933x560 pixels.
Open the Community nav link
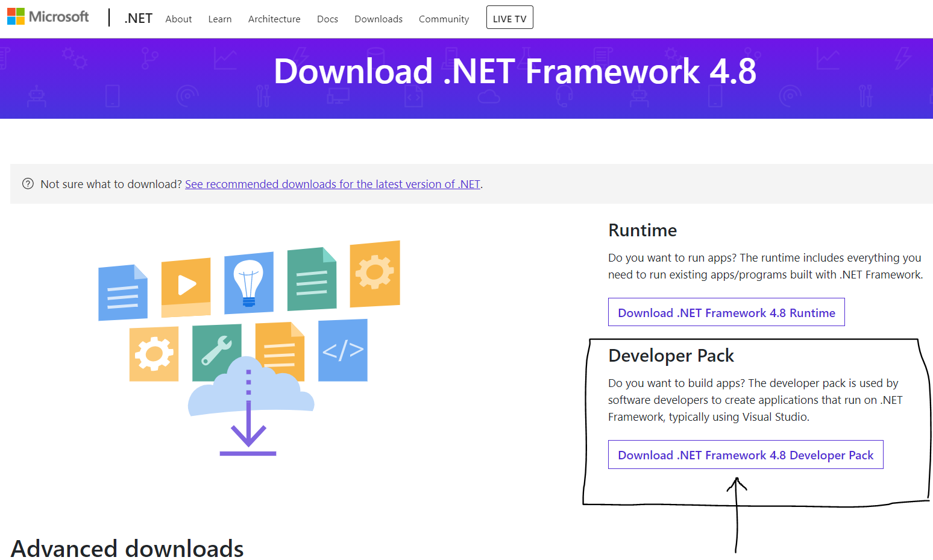[x=444, y=19]
